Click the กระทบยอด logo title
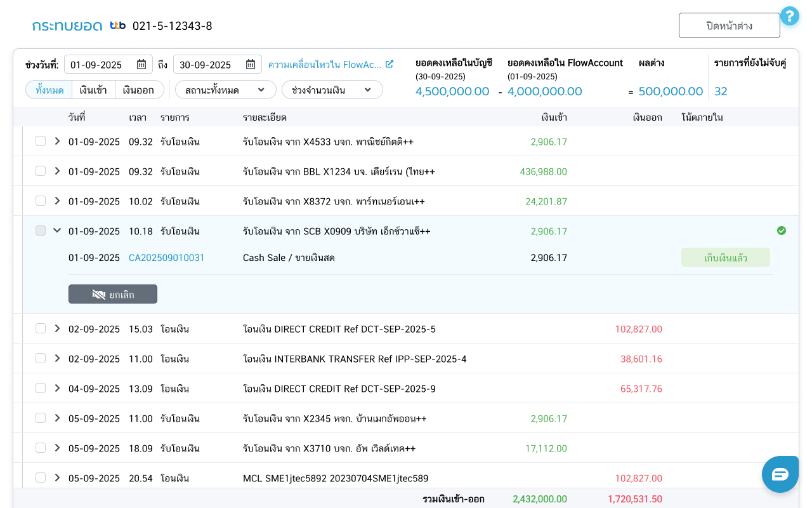This screenshot has width=812, height=508. point(67,25)
